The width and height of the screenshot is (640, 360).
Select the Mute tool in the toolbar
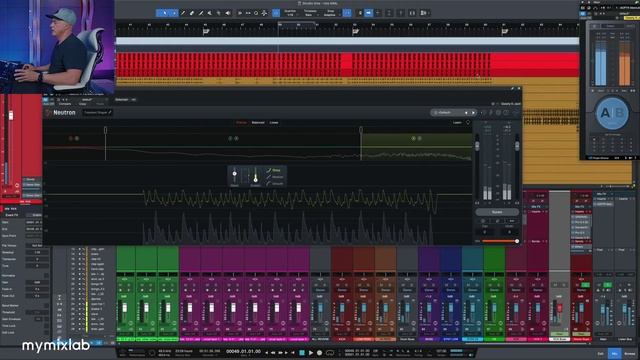[x=209, y=13]
